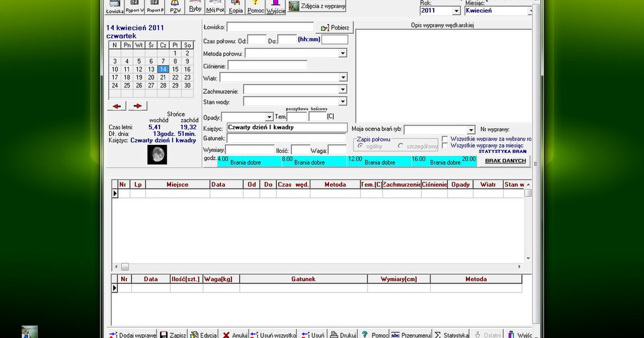Go to next month with right arrow
This screenshot has height=338, width=644.
pyautogui.click(x=137, y=106)
